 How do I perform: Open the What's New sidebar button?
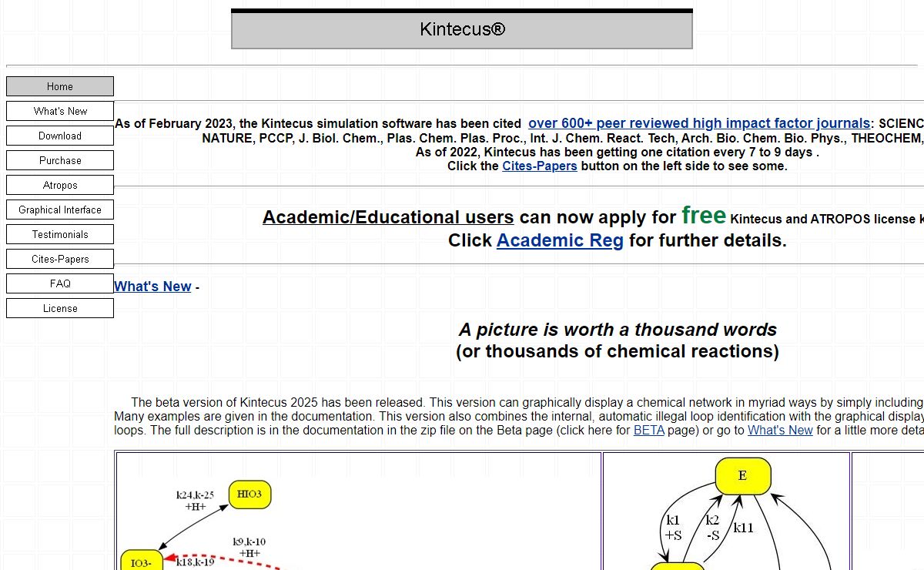point(60,111)
